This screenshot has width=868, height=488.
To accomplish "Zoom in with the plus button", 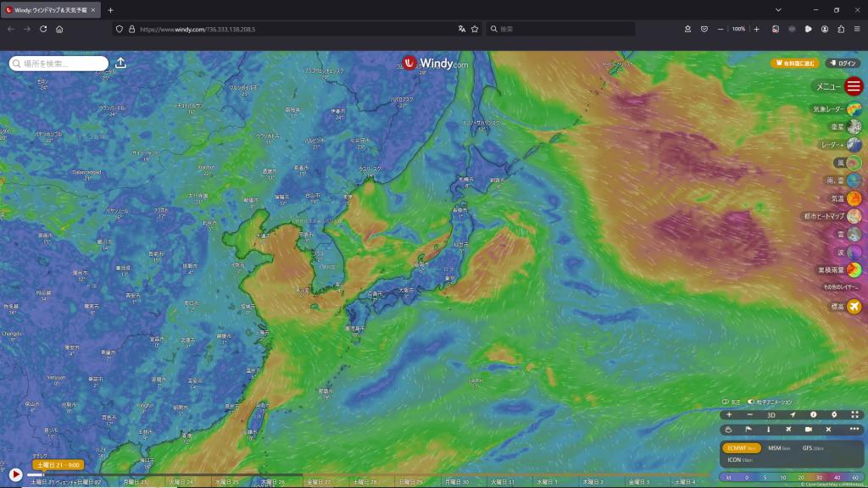I will click(729, 415).
